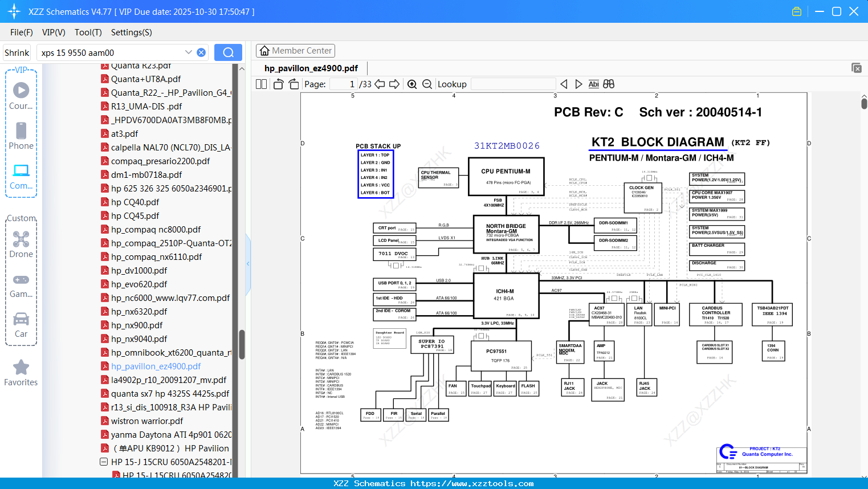This screenshot has height=489, width=868.
Task: Open at3.pdf in file list
Action: pos(124,134)
